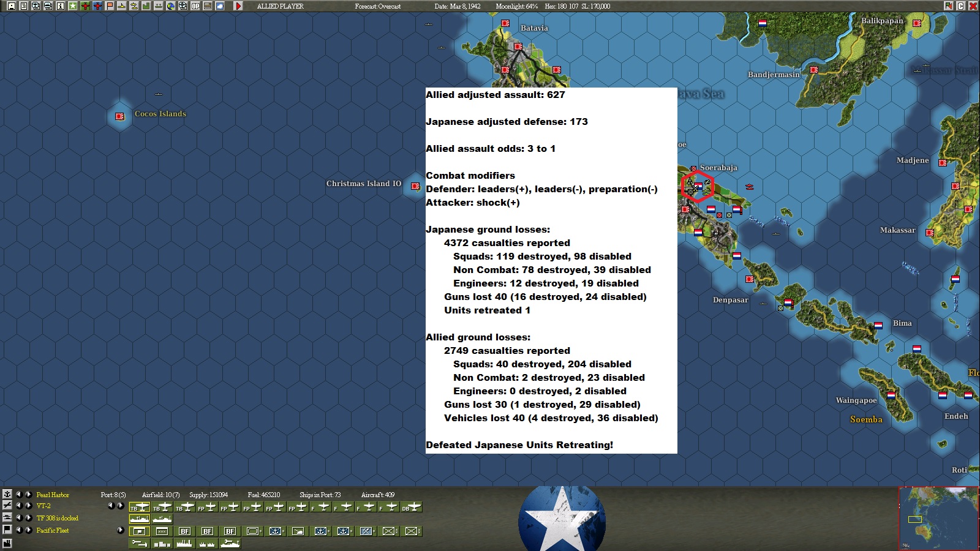
Task: Click the Japanese base marker beside Makassar
Action: [930, 233]
